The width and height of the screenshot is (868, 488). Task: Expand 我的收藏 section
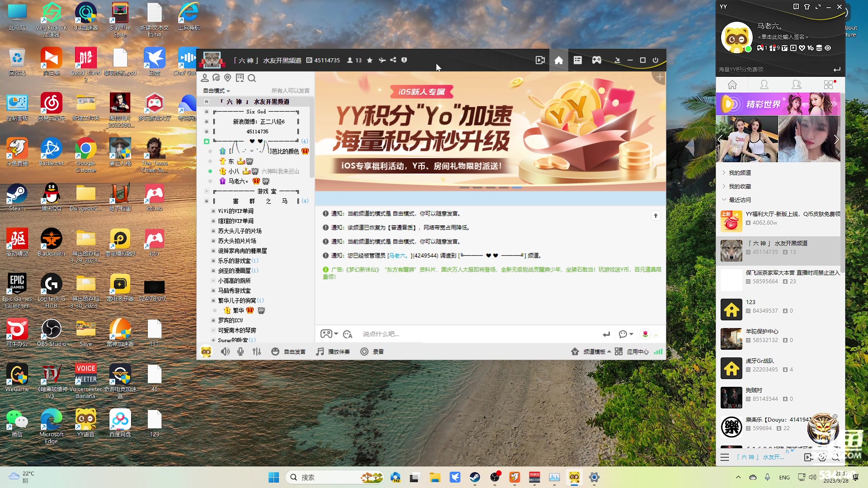point(740,186)
